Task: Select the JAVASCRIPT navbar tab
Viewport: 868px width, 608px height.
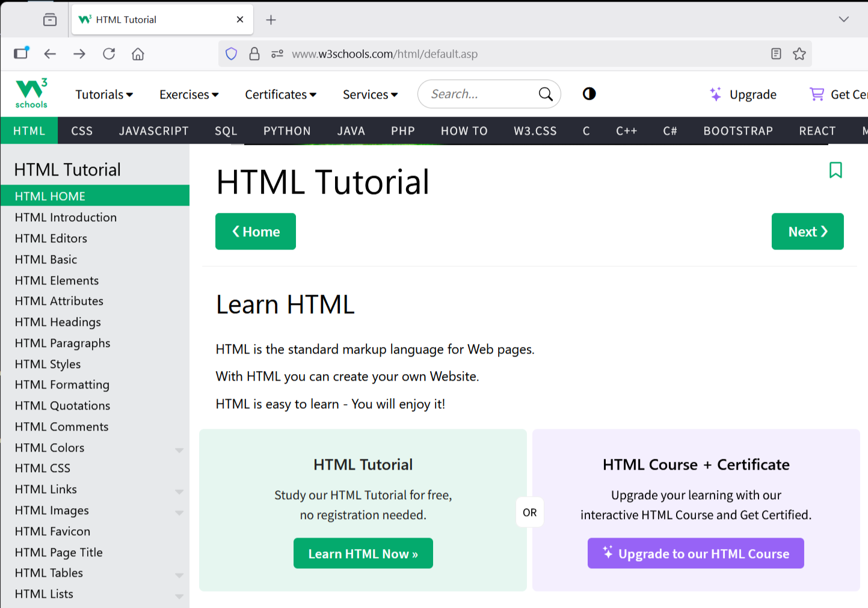Action: click(x=154, y=131)
